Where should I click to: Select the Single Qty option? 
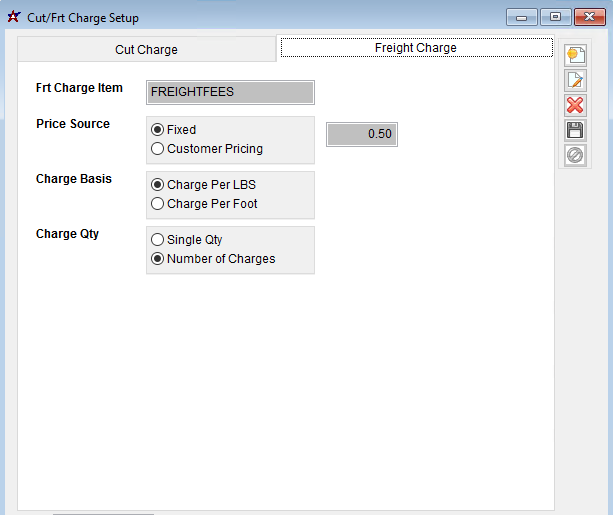(186, 240)
